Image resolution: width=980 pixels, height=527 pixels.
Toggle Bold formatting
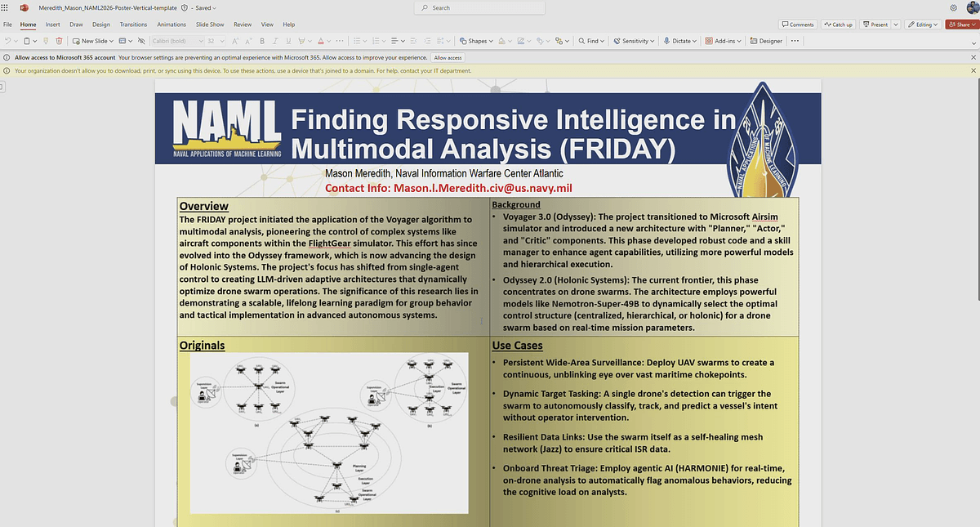261,40
